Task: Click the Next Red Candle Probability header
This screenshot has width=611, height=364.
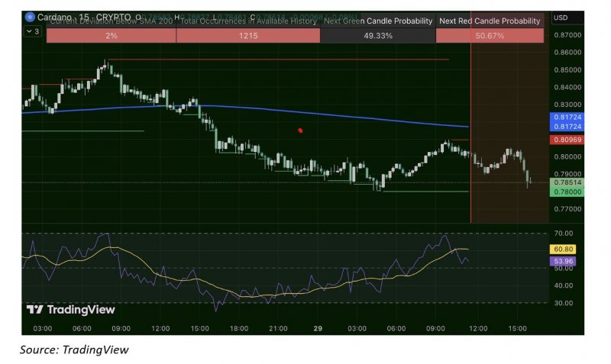Action: point(490,21)
